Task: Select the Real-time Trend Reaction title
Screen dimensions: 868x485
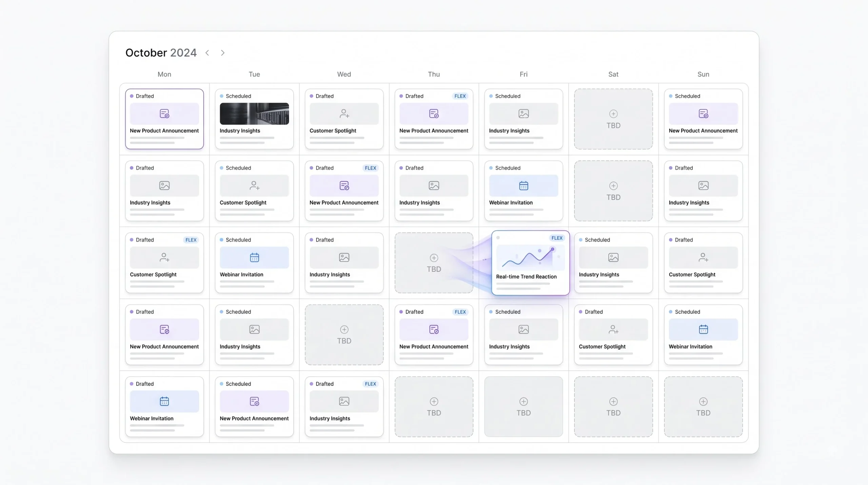Action: pyautogui.click(x=526, y=276)
